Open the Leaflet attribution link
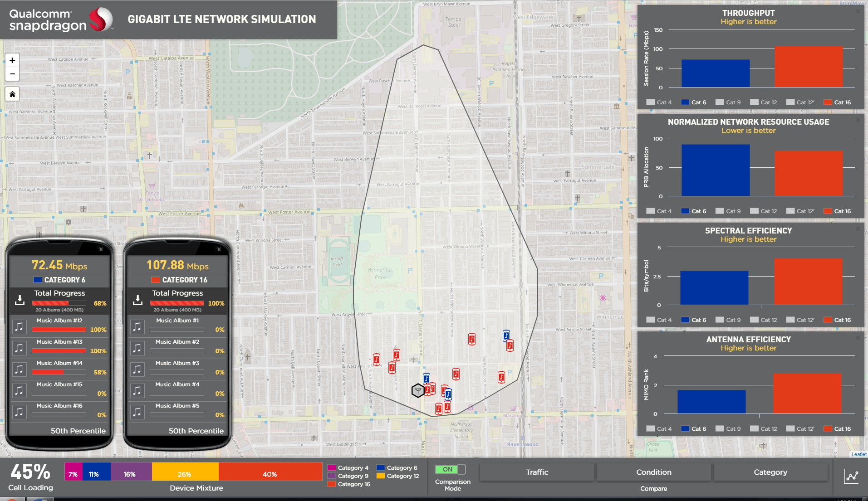This screenshot has height=501, width=868. [x=858, y=454]
